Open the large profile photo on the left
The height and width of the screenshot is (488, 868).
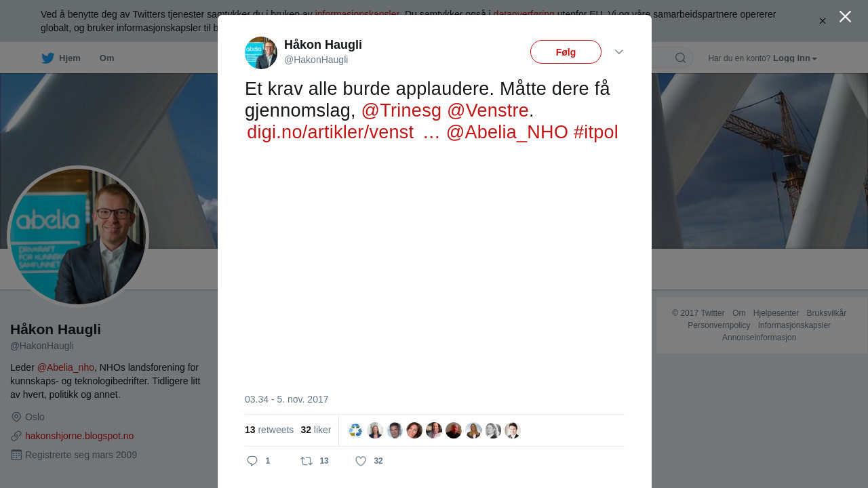click(x=78, y=237)
